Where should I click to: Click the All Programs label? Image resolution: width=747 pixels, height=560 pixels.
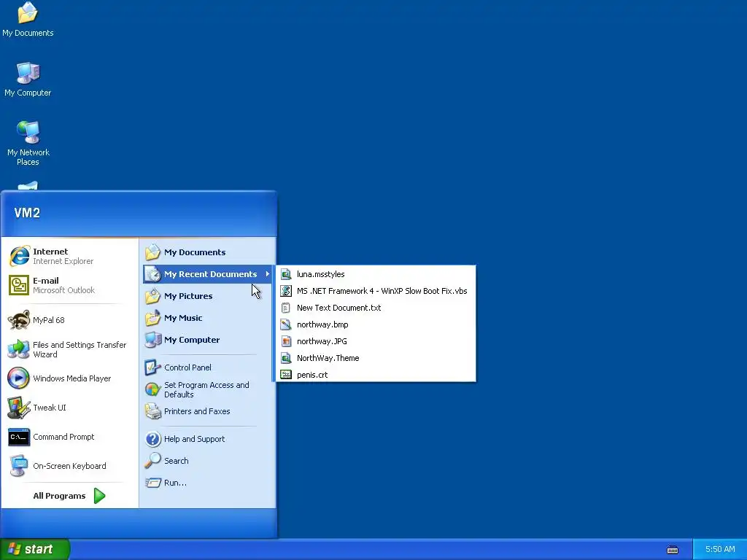pos(59,496)
